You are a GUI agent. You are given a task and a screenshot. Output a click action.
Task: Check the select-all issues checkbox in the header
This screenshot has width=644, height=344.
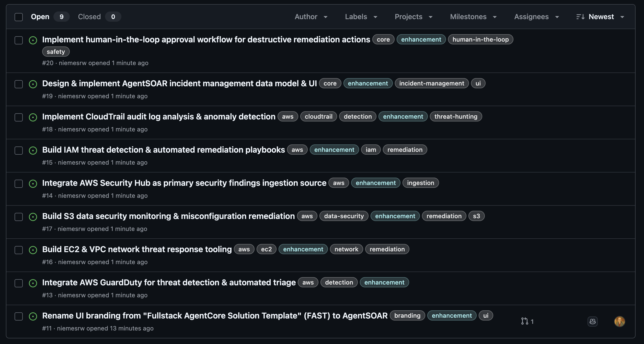18,17
